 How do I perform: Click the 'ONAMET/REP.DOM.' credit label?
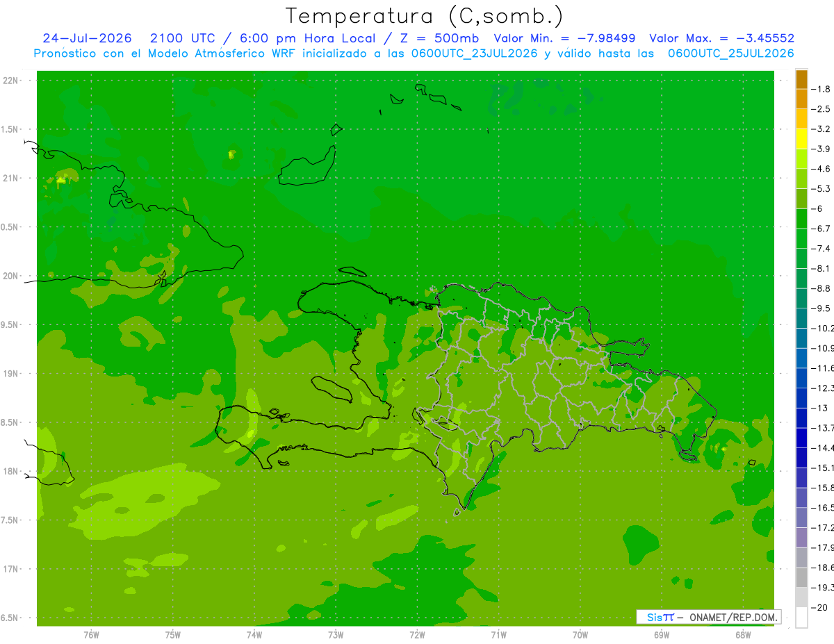[733, 617]
